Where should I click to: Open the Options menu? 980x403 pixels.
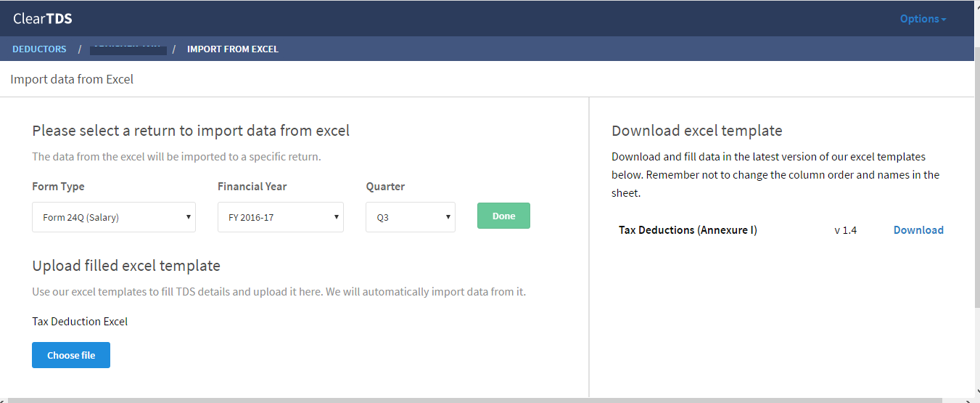pos(923,19)
